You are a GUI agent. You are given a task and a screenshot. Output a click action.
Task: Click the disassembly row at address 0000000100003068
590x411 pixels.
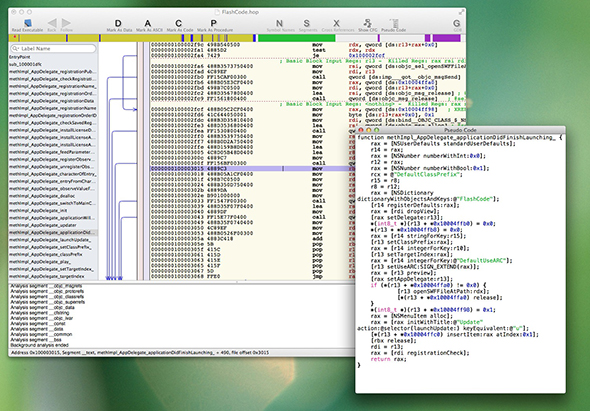[x=252, y=276]
